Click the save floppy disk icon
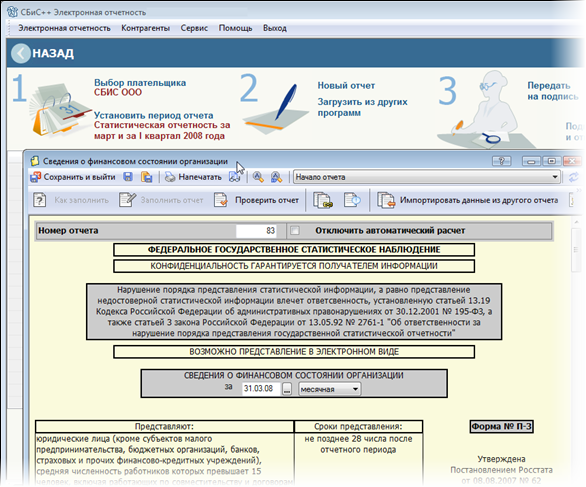 (128, 177)
